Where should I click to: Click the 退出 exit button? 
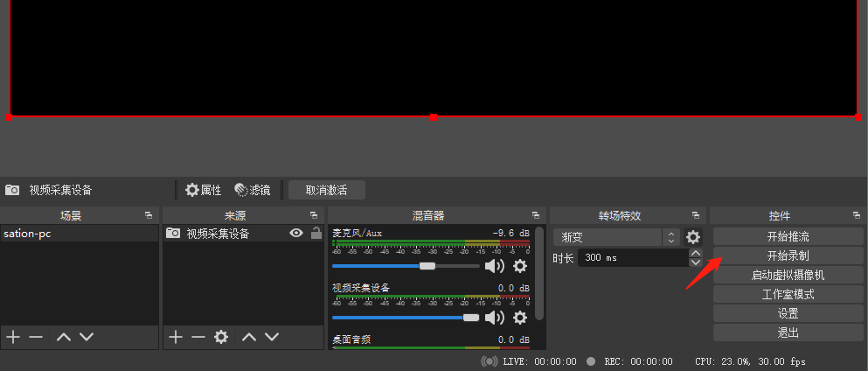coord(788,332)
